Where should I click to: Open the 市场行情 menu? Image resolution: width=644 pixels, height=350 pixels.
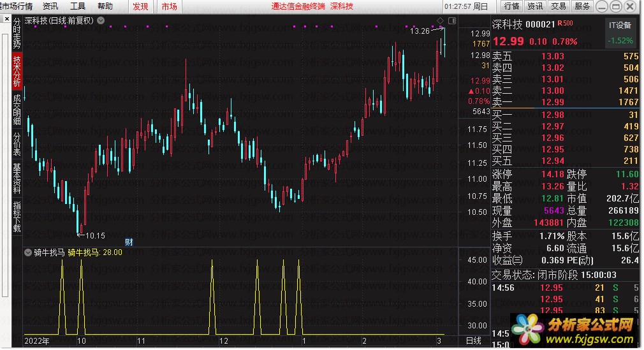pos(17,6)
